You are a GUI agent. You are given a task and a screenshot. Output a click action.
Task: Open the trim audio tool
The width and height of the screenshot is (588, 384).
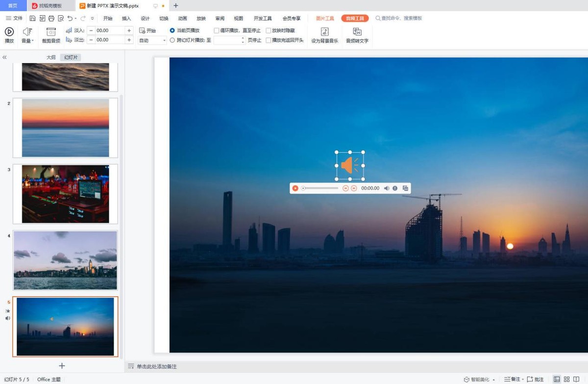51,35
